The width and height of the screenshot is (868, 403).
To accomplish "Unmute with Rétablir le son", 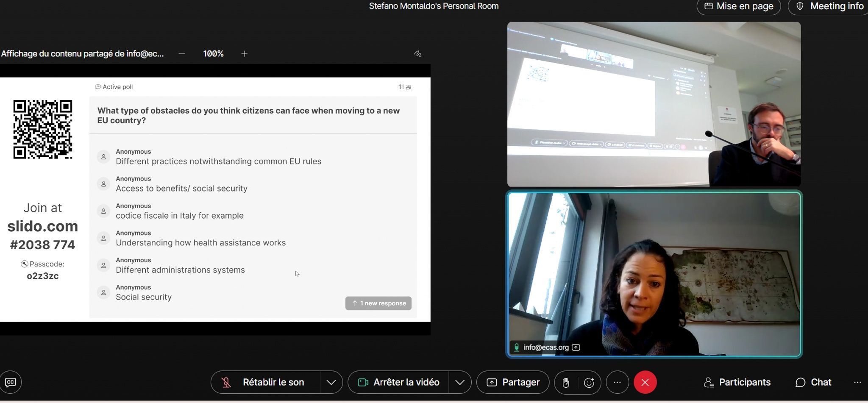I will pyautogui.click(x=265, y=382).
